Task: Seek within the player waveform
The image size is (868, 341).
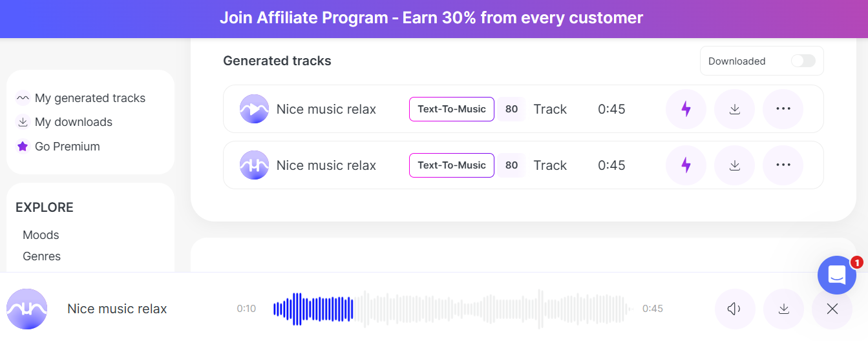Action: [x=450, y=309]
